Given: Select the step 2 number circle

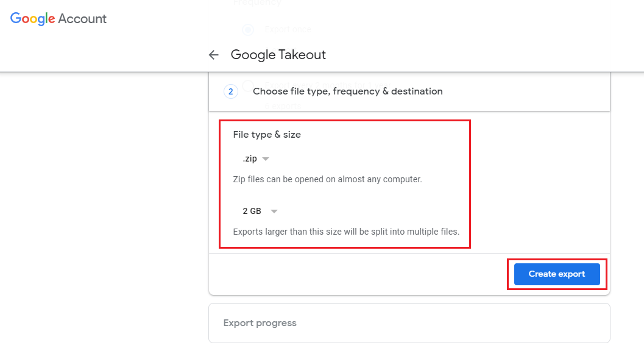Looking at the screenshot, I should click(231, 91).
